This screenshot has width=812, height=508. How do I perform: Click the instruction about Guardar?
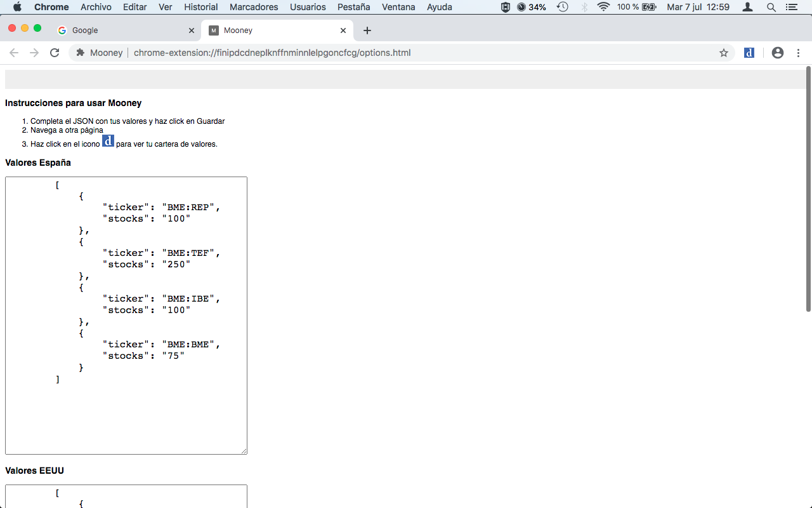[128, 121]
